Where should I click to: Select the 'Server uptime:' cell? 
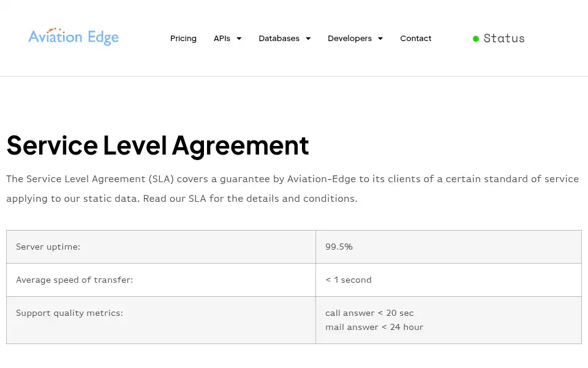pyautogui.click(x=161, y=247)
